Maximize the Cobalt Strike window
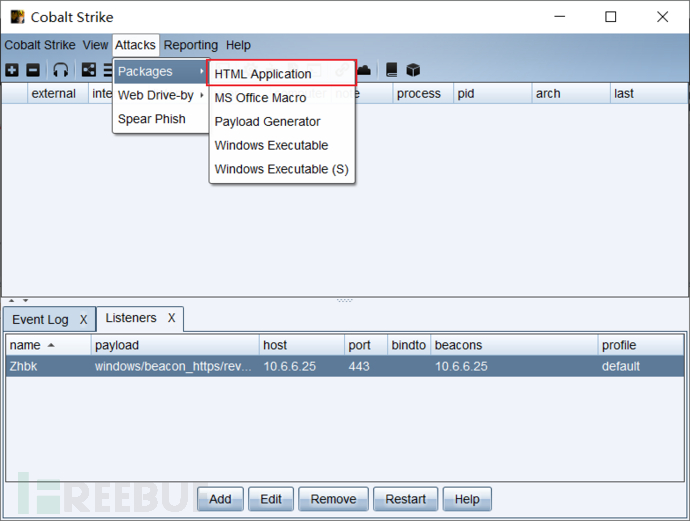 pos(610,17)
